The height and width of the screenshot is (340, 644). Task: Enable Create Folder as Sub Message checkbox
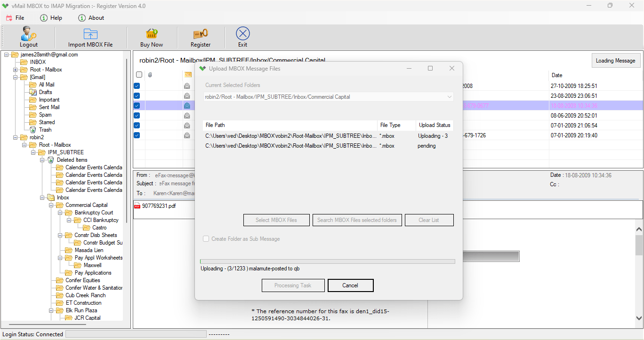pyautogui.click(x=206, y=239)
